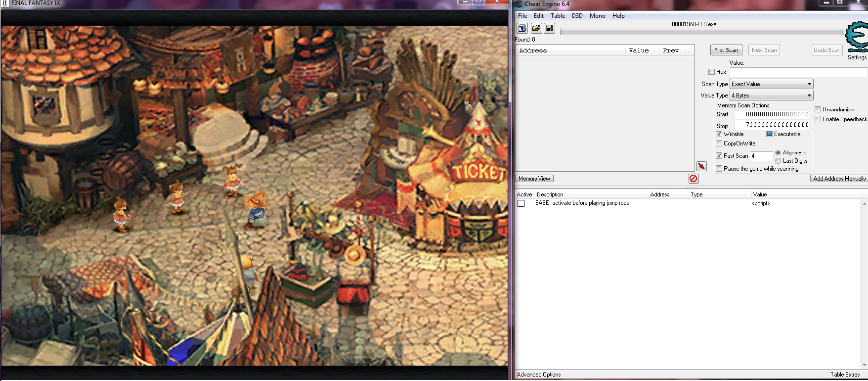
Task: Activate the BASE jump rope script checkbox
Action: coord(521,203)
